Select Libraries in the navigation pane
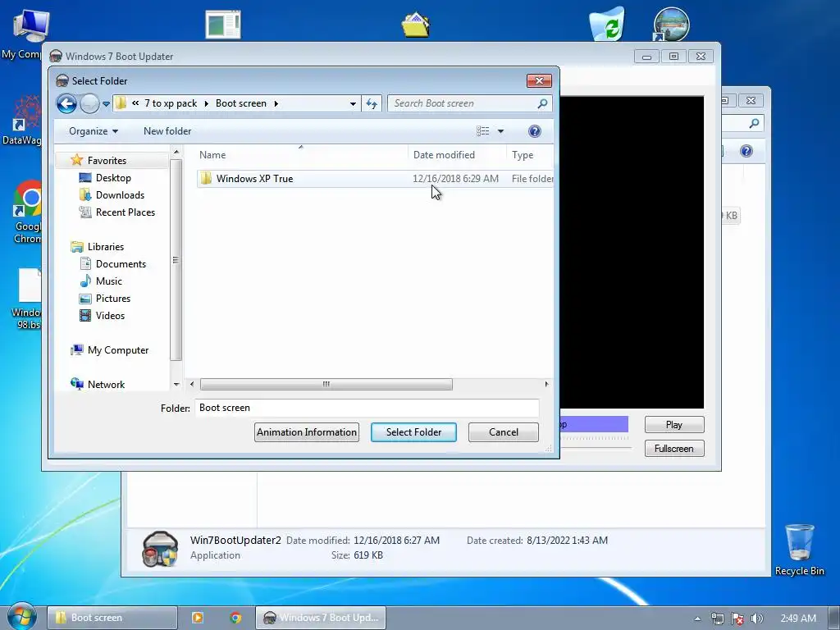Screen dimensions: 840x630 click(106, 247)
